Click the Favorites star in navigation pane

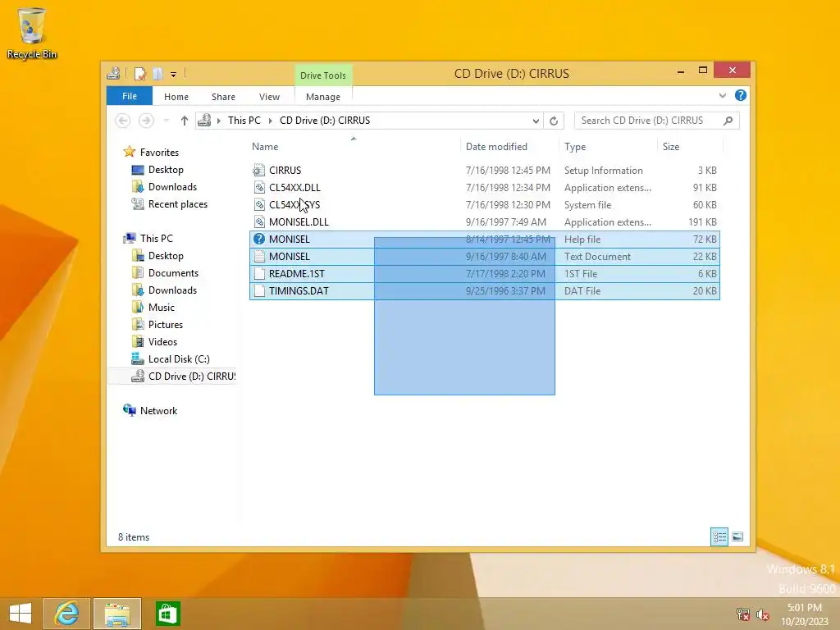pyautogui.click(x=129, y=152)
